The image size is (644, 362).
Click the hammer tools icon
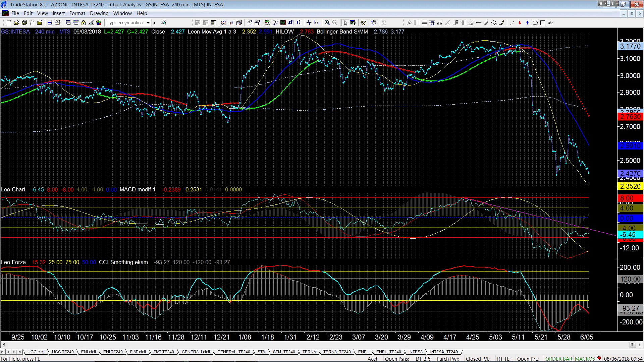click(363, 23)
